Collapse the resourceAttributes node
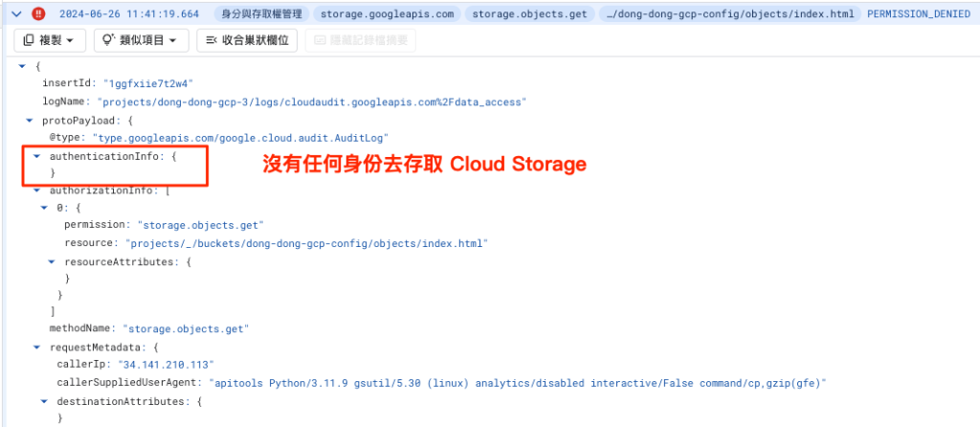The height and width of the screenshot is (427, 980). (52, 260)
